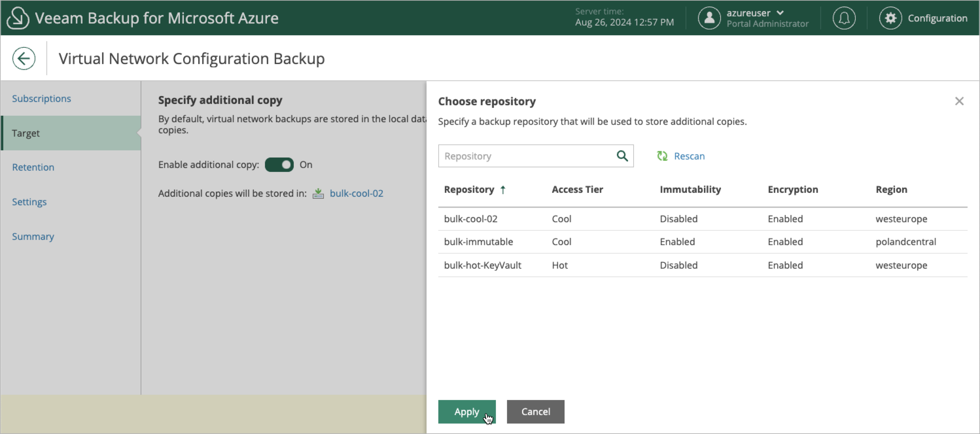Open the Settings step
980x434 pixels.
29,202
